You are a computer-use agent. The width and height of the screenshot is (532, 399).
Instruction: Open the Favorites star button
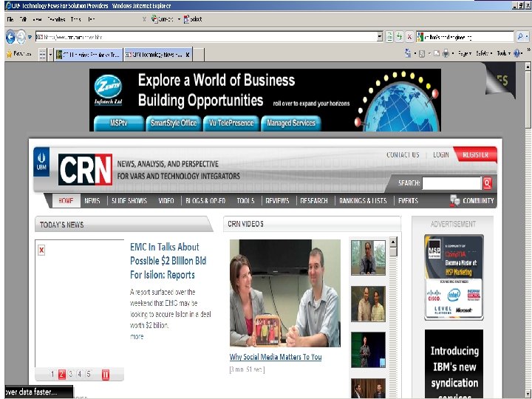pos(19,54)
